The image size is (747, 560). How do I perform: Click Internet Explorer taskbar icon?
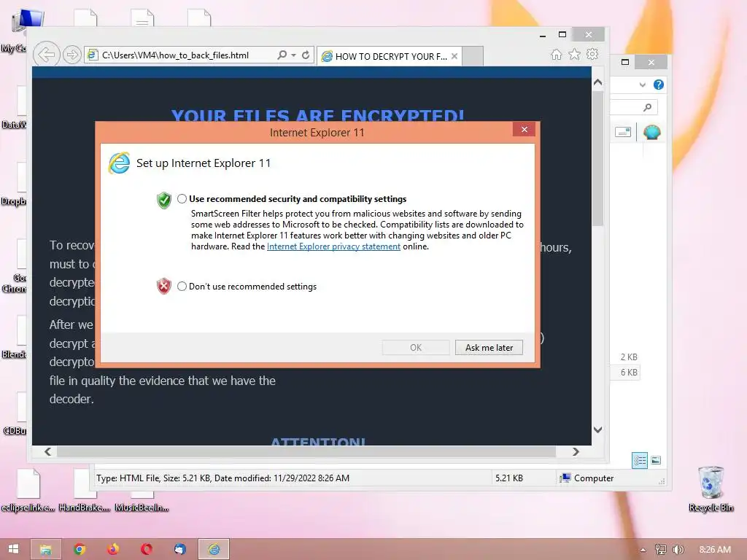pos(214,550)
